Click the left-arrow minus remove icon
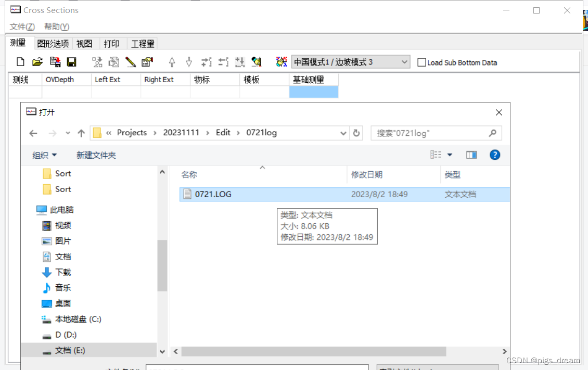The image size is (588, 370). pyautogui.click(x=224, y=62)
